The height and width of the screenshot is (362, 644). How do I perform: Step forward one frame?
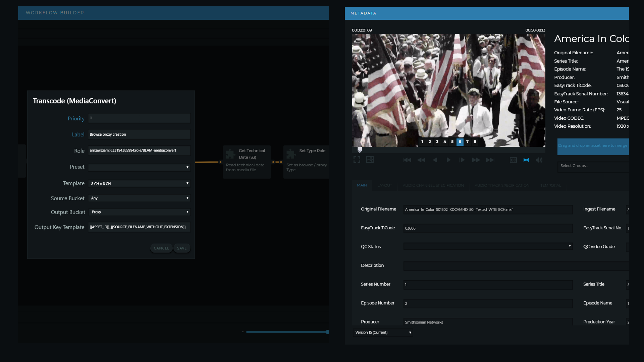462,160
